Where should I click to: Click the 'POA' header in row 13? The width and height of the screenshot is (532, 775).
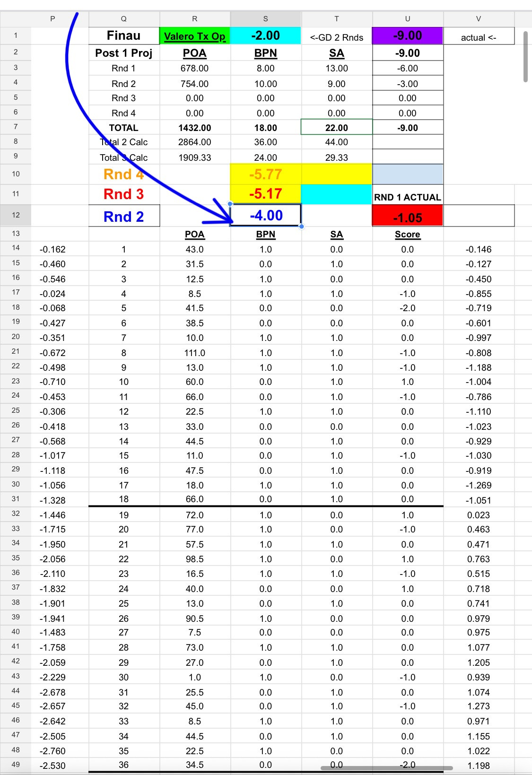coord(194,235)
